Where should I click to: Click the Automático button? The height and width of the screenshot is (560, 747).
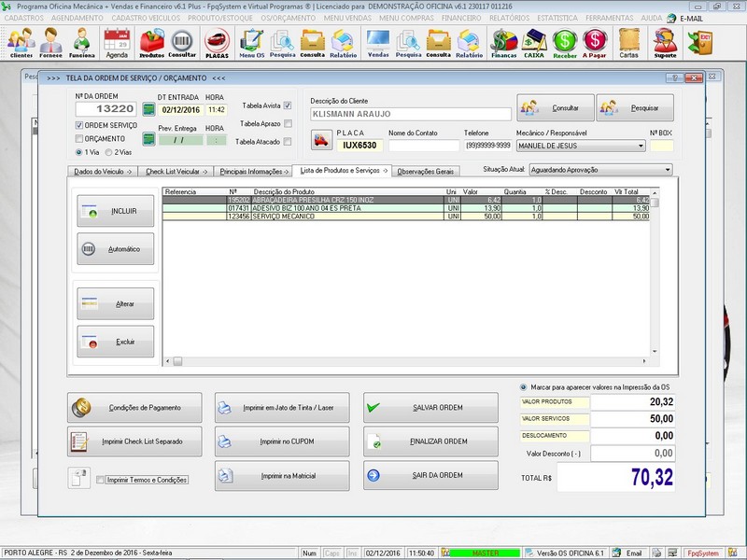(x=115, y=249)
